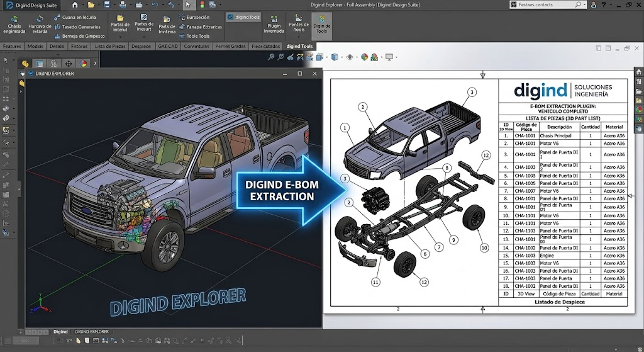Click Euroseción command
644x352 pixels.
tap(194, 17)
